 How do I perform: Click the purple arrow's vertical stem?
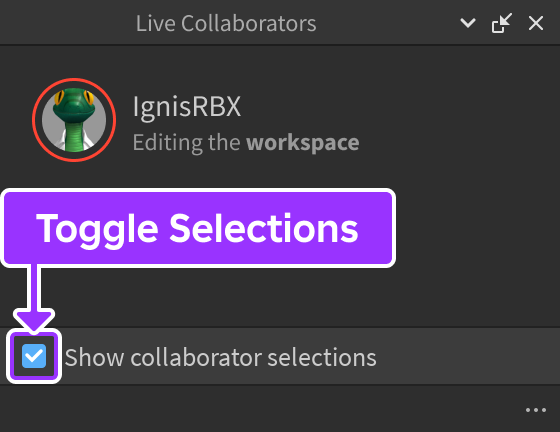point(34,287)
